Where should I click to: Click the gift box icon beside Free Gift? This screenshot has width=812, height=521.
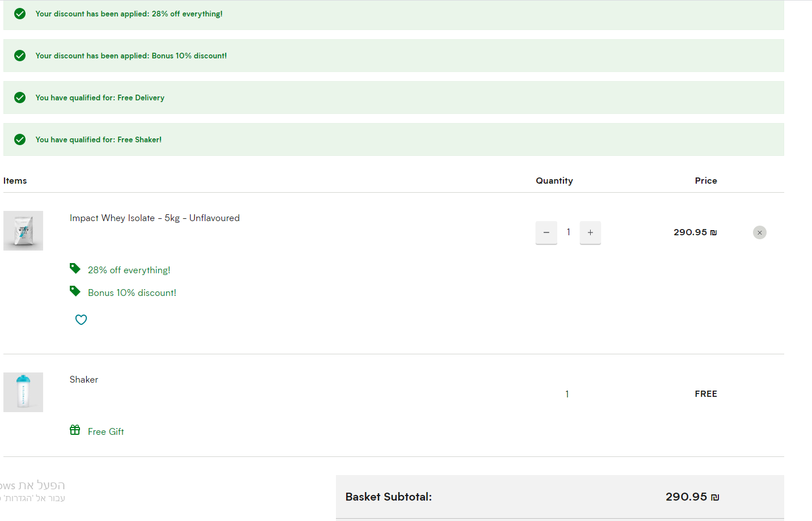(x=75, y=430)
